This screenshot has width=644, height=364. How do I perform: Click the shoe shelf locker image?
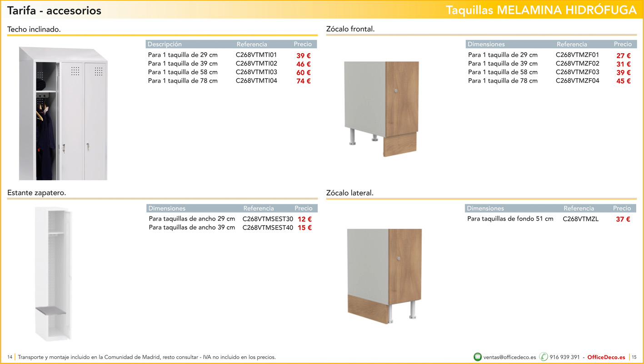click(x=54, y=274)
